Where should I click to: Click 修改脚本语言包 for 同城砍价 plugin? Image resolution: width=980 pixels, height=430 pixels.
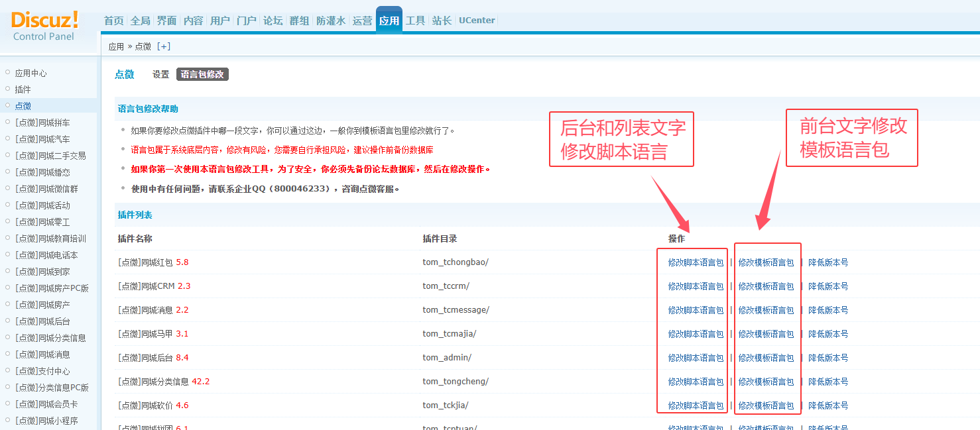[696, 405]
